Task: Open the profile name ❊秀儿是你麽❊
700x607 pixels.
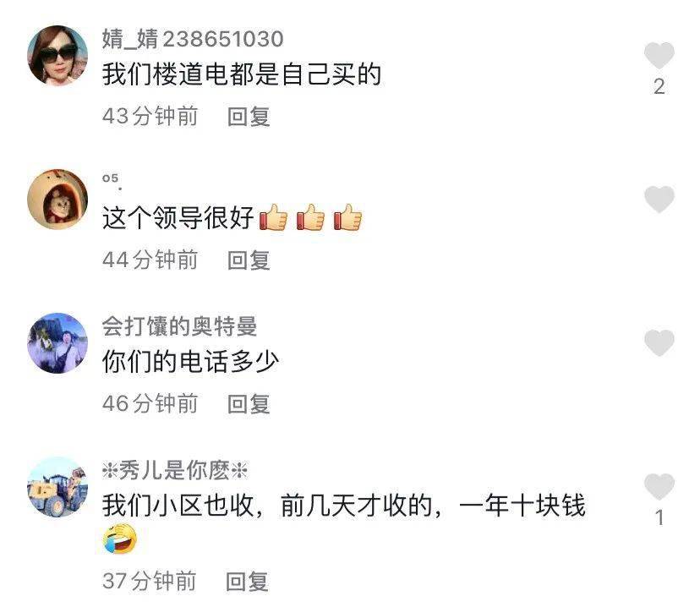Action: [174, 470]
